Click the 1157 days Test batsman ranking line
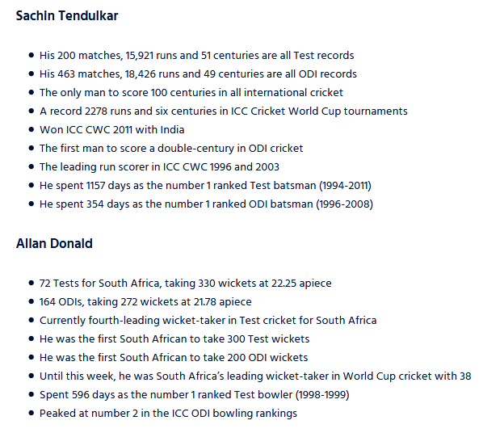The height and width of the screenshot is (433, 504). coord(205,186)
